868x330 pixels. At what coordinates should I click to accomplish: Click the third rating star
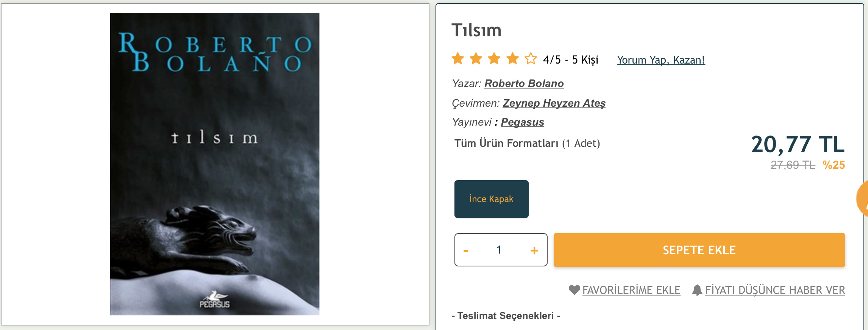(494, 59)
